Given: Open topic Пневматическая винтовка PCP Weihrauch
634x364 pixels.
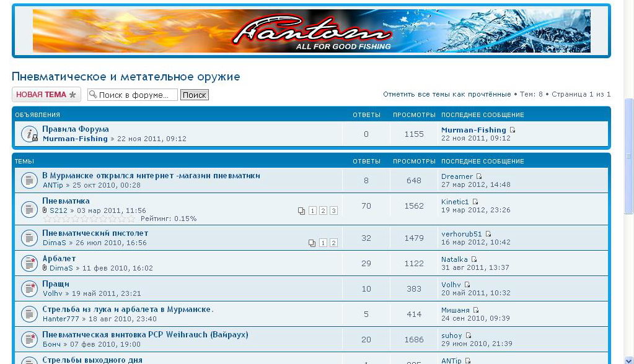Looking at the screenshot, I should tap(145, 334).
